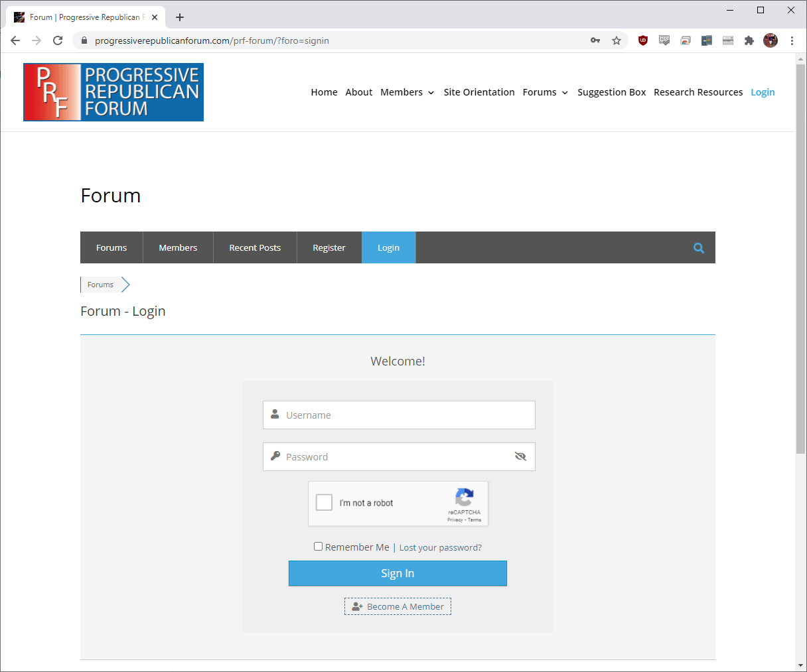807x672 pixels.
Task: Check the Remember Me checkbox
Action: 318,547
